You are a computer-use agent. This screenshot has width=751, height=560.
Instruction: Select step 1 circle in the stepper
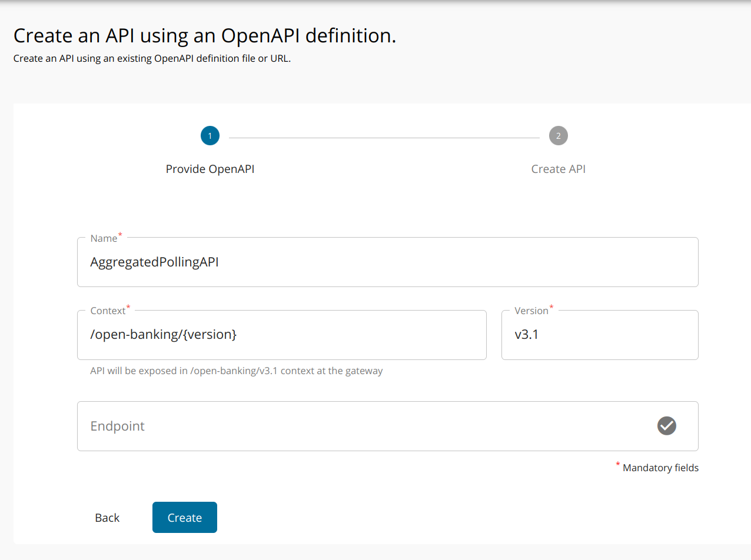click(x=210, y=136)
